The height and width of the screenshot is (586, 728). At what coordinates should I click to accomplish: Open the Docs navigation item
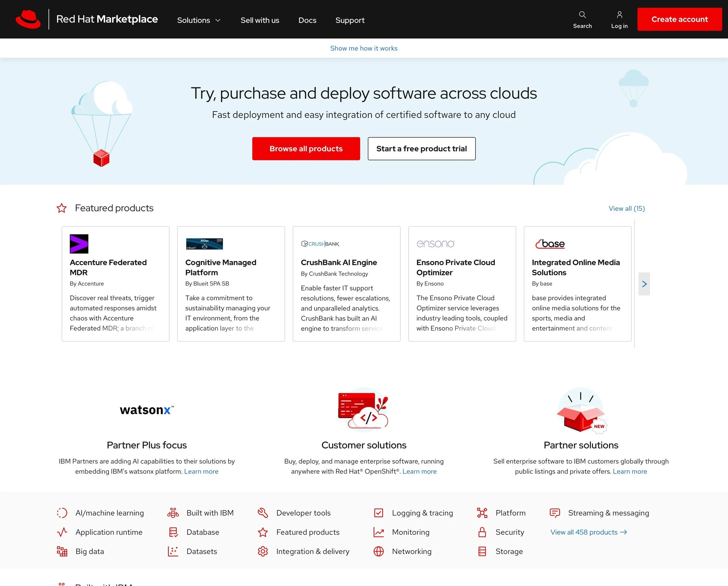[x=307, y=20]
